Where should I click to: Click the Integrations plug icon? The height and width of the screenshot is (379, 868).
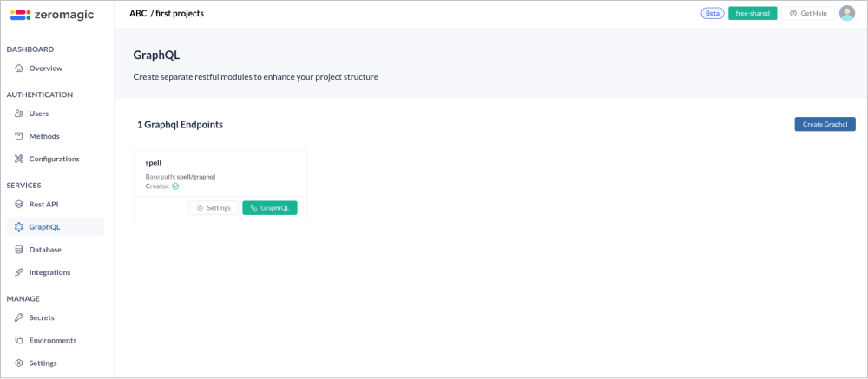pos(19,273)
